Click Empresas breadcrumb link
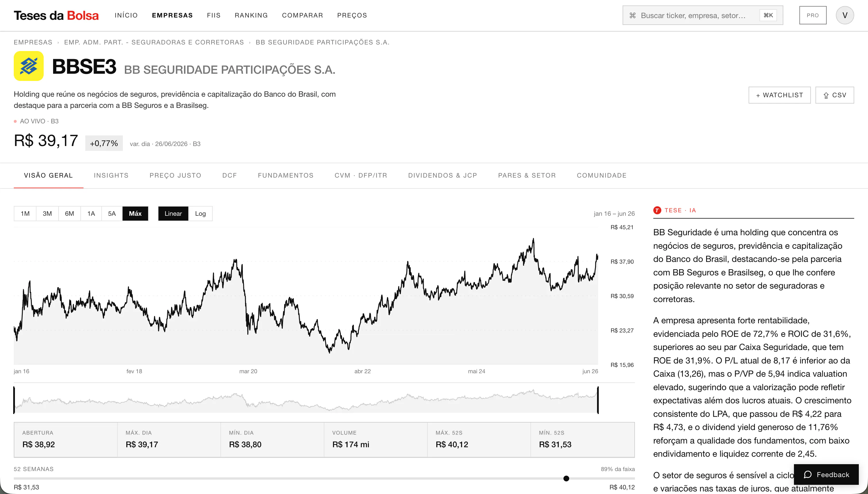 (33, 42)
